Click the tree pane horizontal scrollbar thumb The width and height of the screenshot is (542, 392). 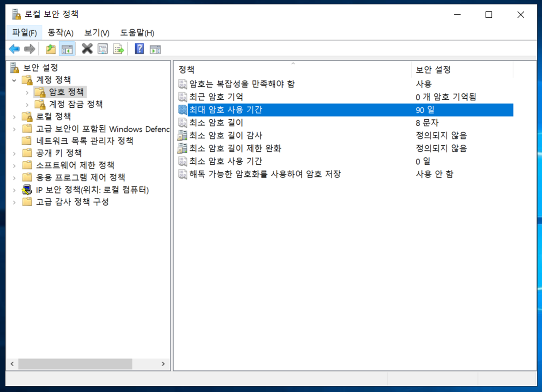(x=75, y=364)
